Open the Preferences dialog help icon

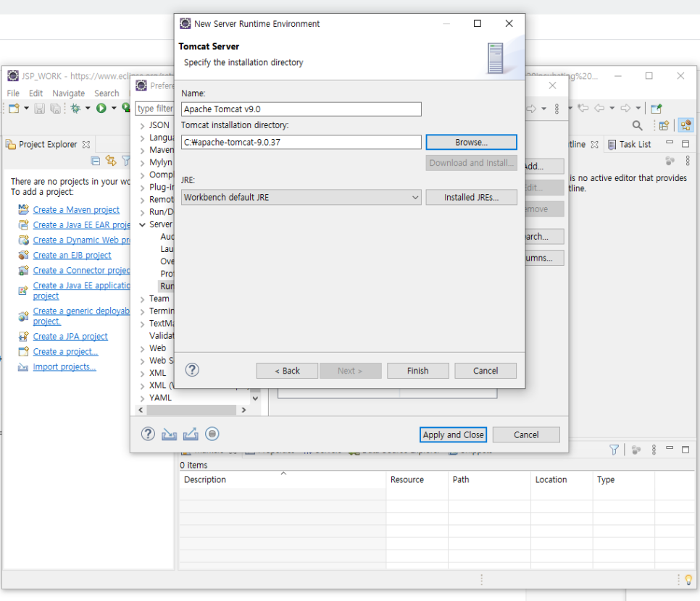148,434
